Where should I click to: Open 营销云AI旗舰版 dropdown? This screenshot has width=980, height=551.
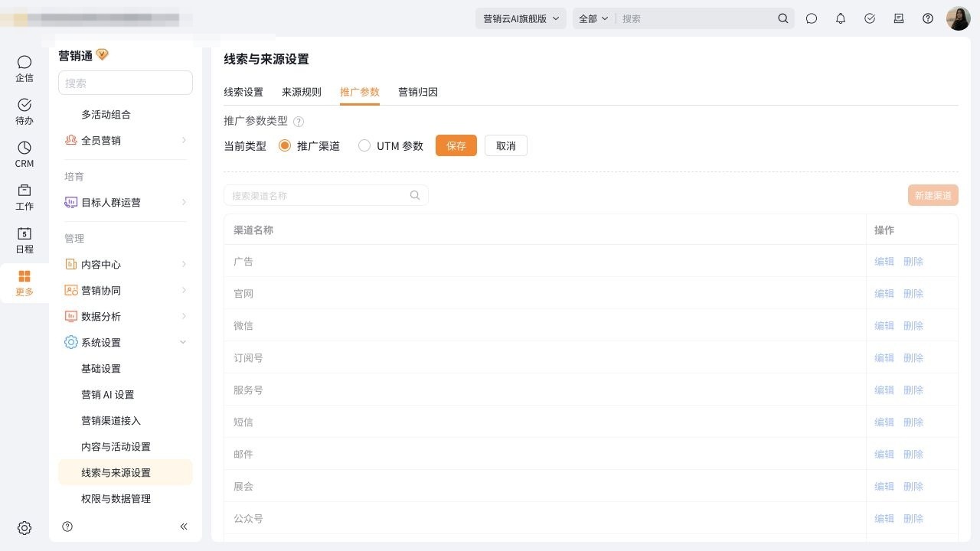[x=521, y=18]
